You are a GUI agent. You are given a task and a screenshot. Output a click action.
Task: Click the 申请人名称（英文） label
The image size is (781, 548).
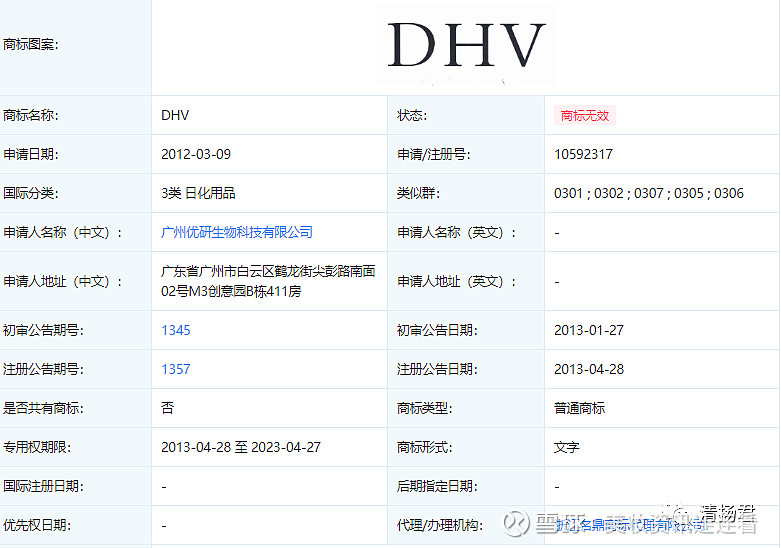[457, 233]
